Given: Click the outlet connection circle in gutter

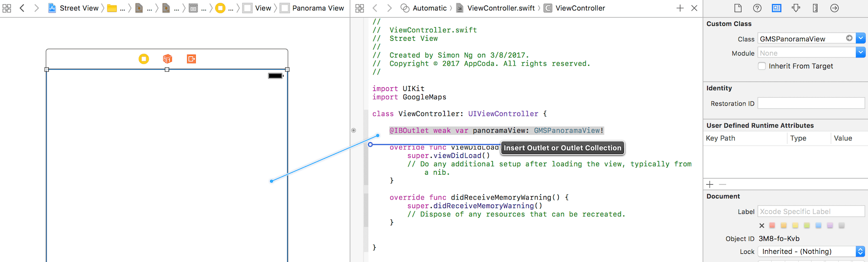Looking at the screenshot, I should coord(354,130).
